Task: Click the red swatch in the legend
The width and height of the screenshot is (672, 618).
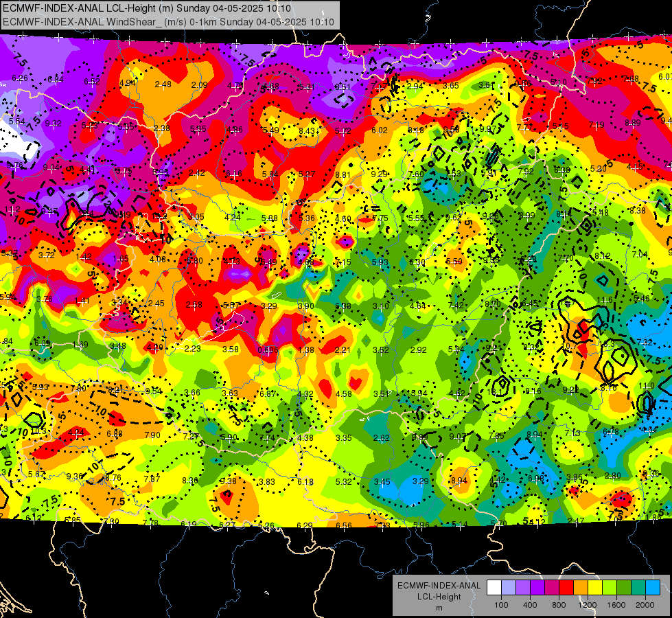Action: click(566, 588)
